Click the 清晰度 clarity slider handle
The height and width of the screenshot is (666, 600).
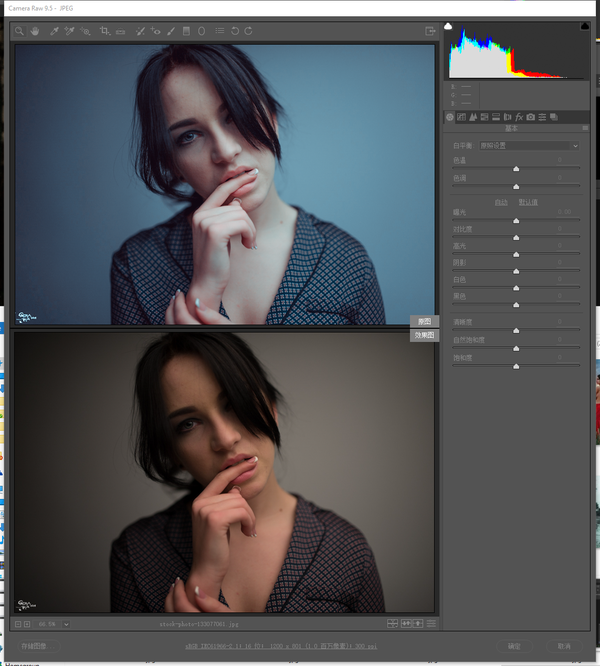516,330
